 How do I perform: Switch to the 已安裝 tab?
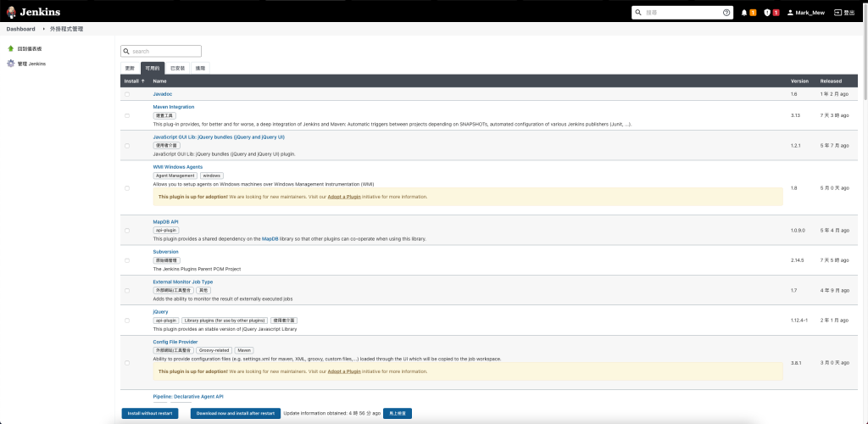tap(178, 68)
